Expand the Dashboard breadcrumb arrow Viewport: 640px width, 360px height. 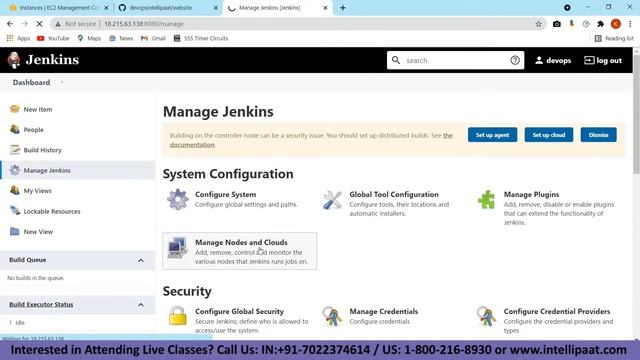pyautogui.click(x=62, y=82)
